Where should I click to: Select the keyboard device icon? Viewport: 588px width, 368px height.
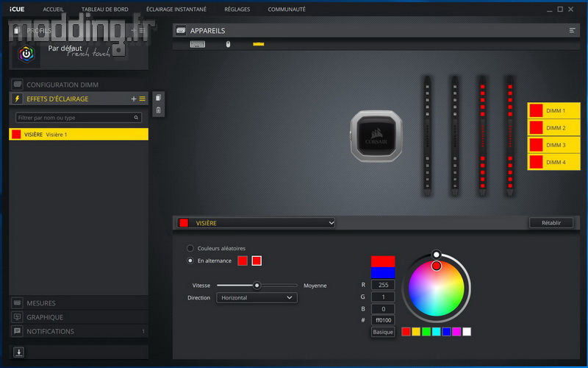pos(197,44)
